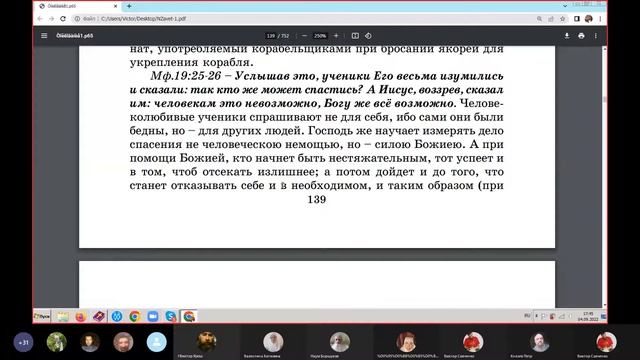Select the participant thumbnail beside the +31 badge
Screen dimensions: 640x360
click(x=56, y=342)
